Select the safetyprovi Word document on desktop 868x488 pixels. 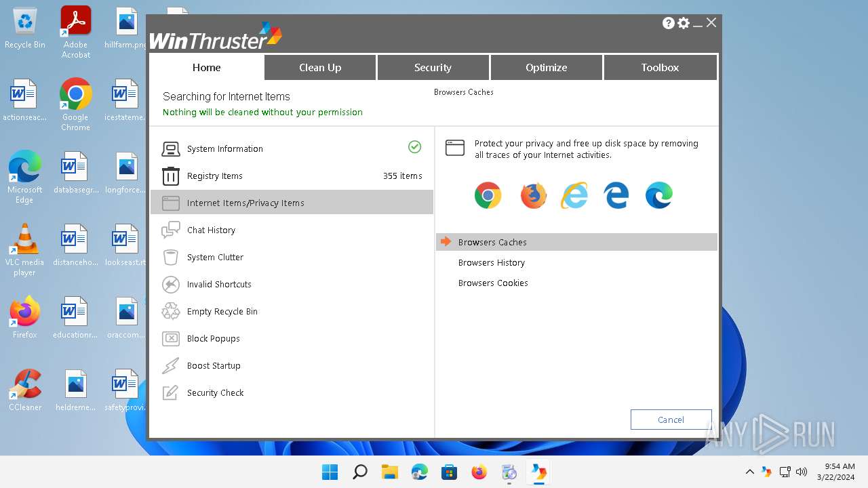[x=126, y=391]
